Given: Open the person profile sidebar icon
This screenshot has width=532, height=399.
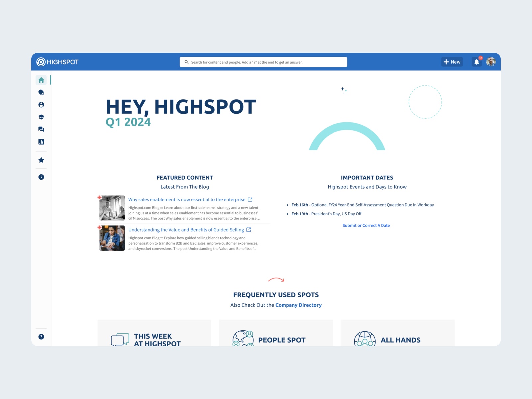Looking at the screenshot, I should [x=41, y=105].
